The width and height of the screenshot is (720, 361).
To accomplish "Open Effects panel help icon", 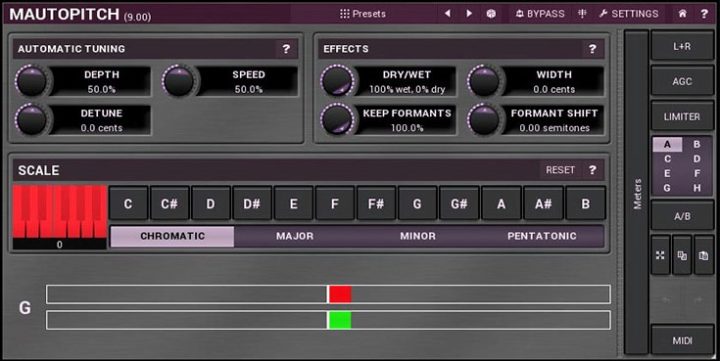I will click(x=592, y=49).
